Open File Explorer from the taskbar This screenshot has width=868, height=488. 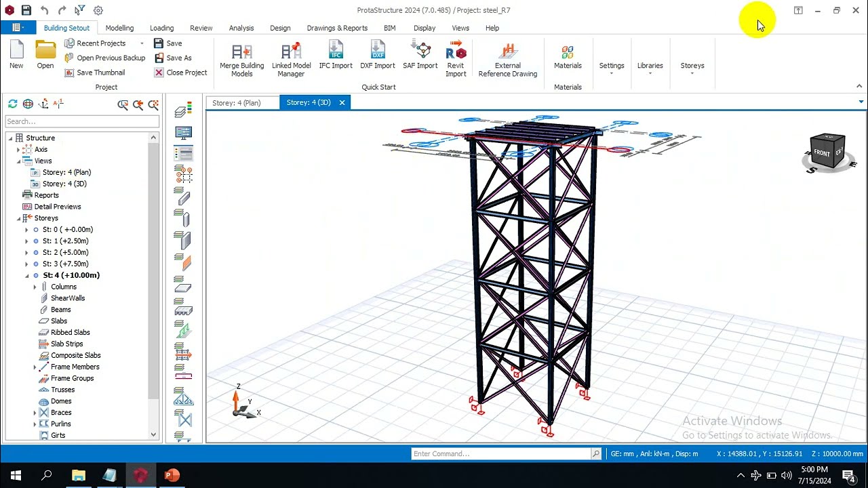click(79, 475)
